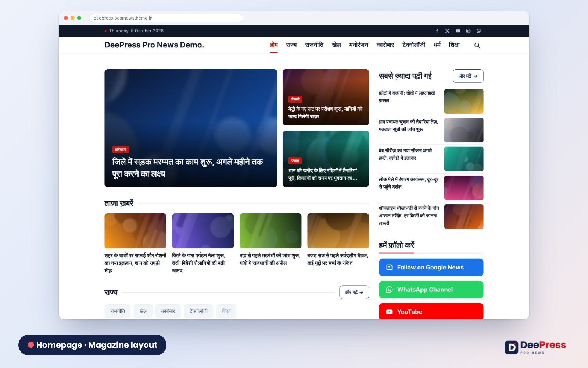Viewport: 588px width, 368px height.
Task: Open the धर्म menu item
Action: point(437,45)
